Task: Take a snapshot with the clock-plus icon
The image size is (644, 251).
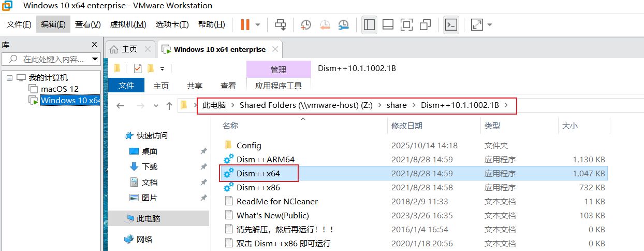Action: tap(306, 24)
